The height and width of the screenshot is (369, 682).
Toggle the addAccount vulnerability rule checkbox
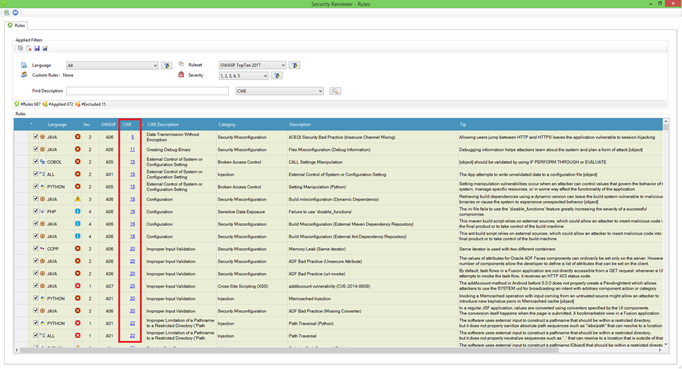click(36, 286)
